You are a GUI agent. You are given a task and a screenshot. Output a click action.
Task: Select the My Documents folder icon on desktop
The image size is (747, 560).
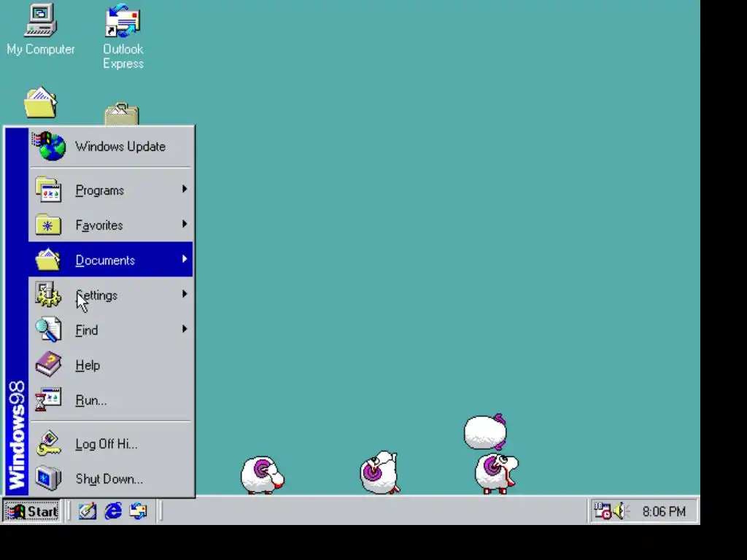[41, 102]
